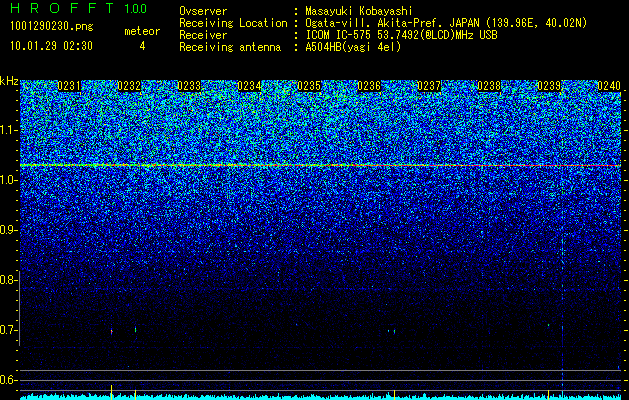629x400 pixels.
Task: Click the Ovserver field label
Action: 203,11
